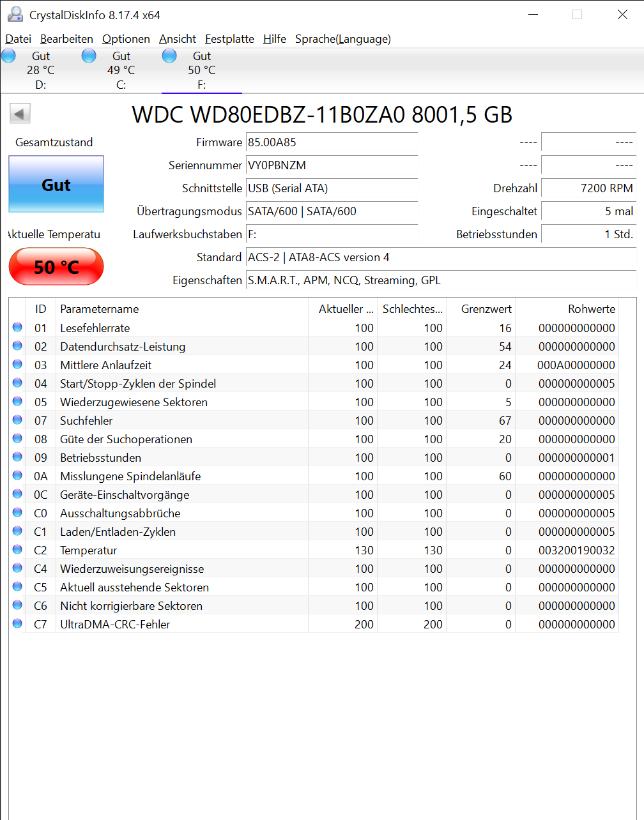Click the back arrow navigation icon
Viewport: 644px width, 820px height.
[19, 113]
